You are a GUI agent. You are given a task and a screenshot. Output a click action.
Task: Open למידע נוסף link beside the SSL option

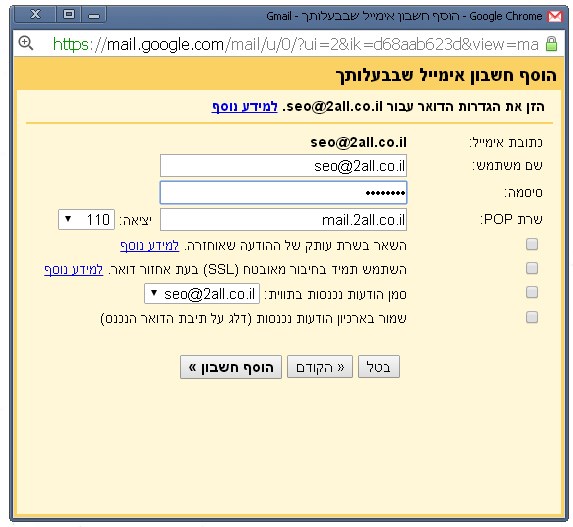pos(73,270)
